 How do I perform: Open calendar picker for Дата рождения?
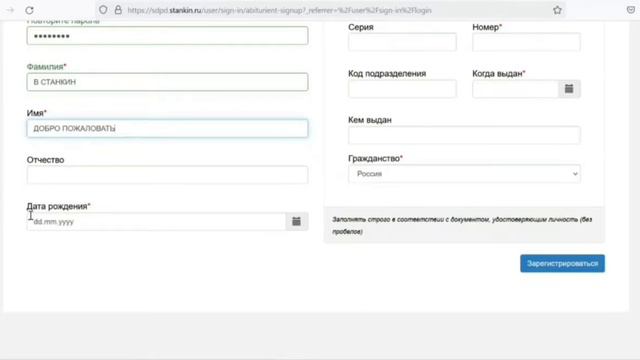(297, 221)
